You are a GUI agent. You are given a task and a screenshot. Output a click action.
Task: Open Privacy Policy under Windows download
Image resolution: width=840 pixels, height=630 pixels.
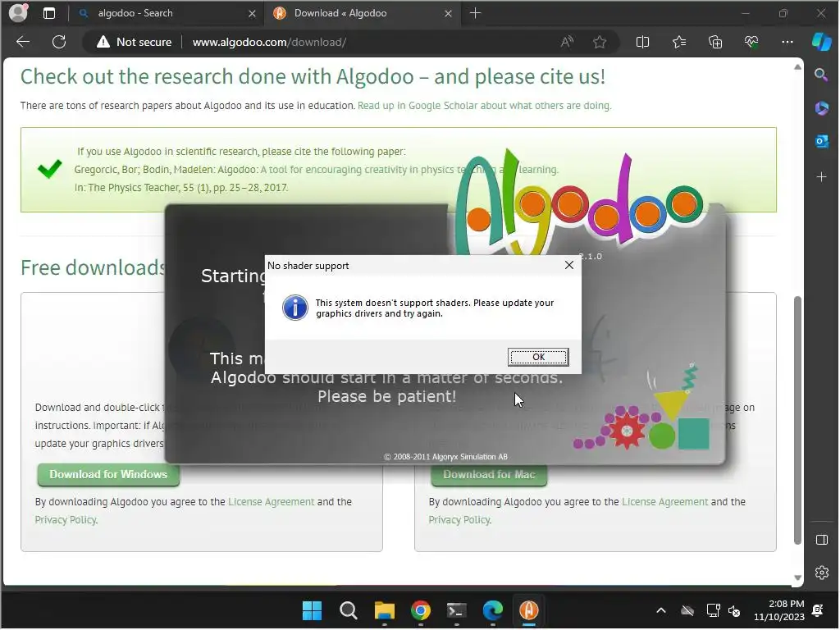[66, 519]
